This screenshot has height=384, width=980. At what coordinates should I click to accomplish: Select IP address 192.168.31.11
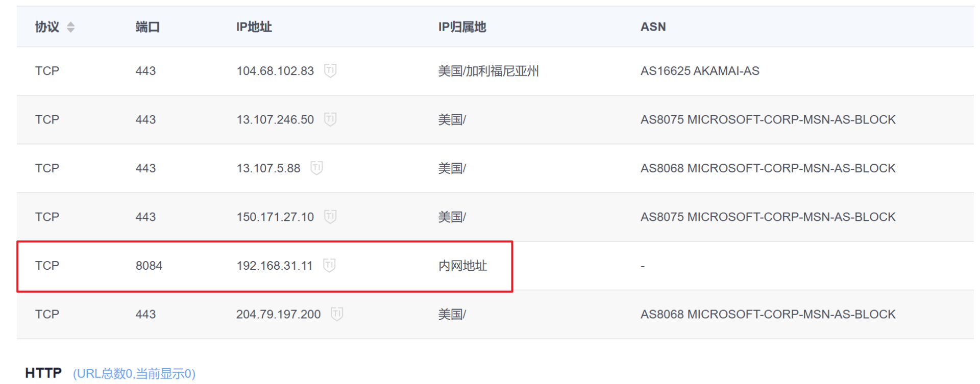pos(275,266)
